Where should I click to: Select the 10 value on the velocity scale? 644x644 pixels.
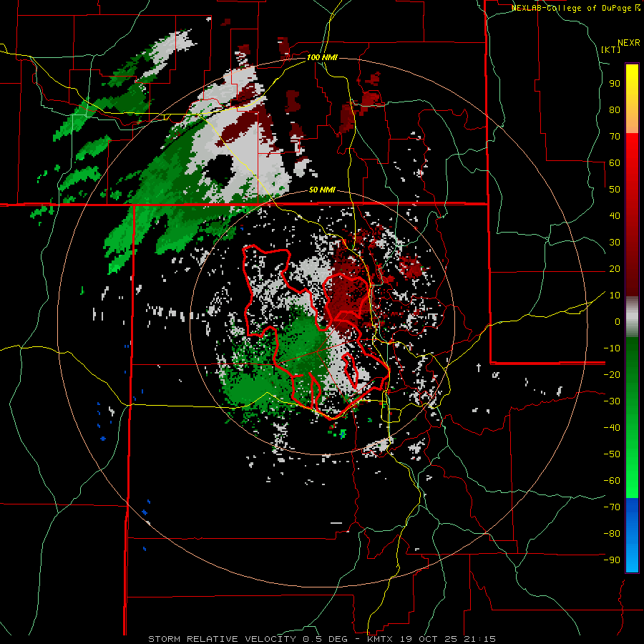pos(615,296)
